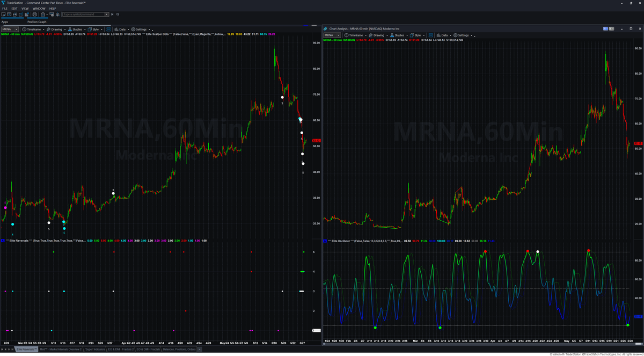Expand the symbol/command box dropdown arrow
This screenshot has height=356, width=644.
tap(106, 14)
